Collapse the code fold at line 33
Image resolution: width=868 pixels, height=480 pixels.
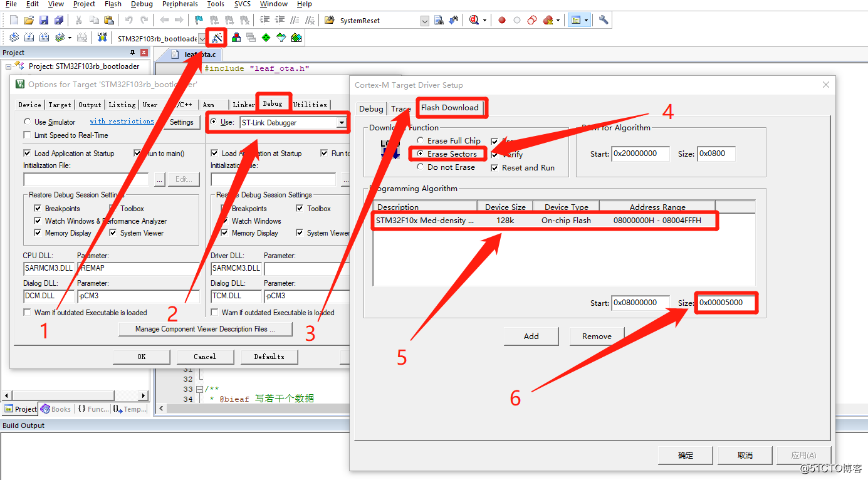(199, 389)
